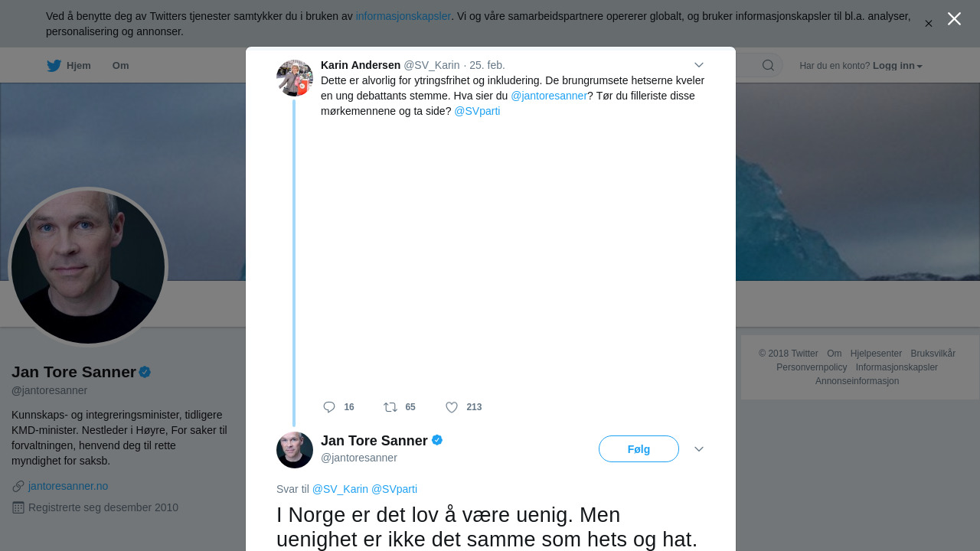Click verified badge next to Jan Tore Sanner

(x=437, y=440)
